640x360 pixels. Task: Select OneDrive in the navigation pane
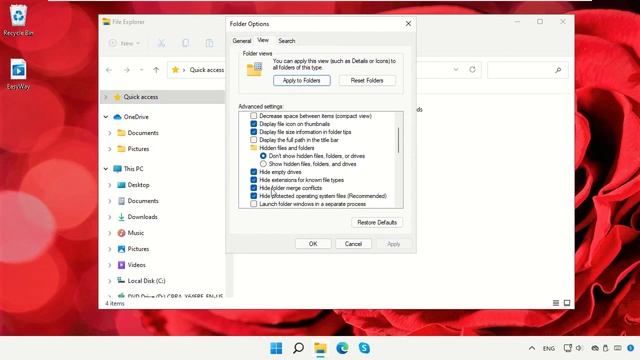[136, 117]
